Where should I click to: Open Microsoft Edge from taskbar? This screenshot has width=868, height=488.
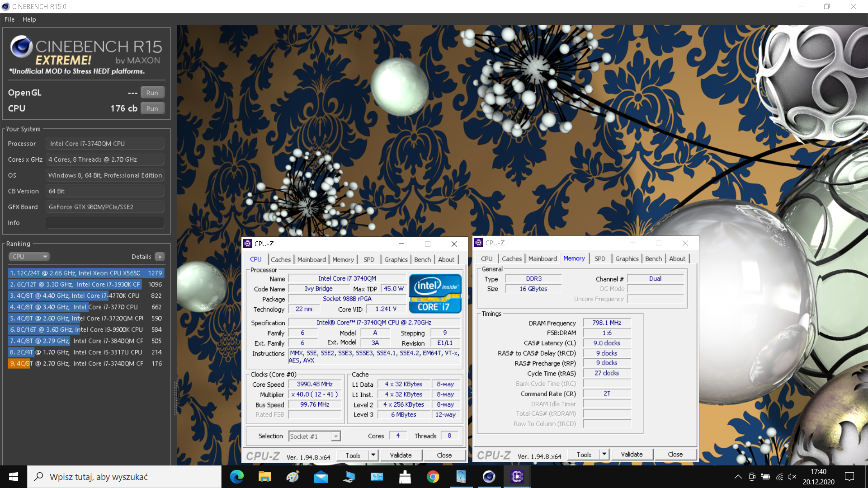point(237,477)
